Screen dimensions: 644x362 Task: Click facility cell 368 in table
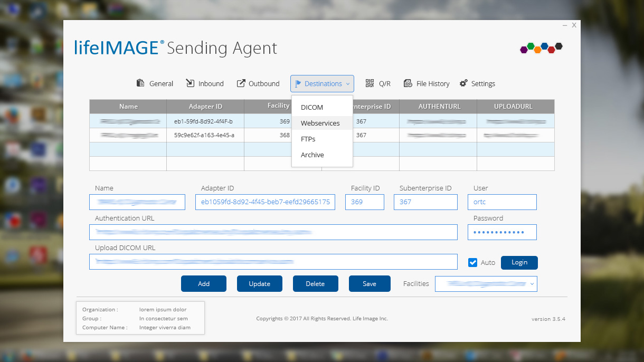[x=285, y=135]
